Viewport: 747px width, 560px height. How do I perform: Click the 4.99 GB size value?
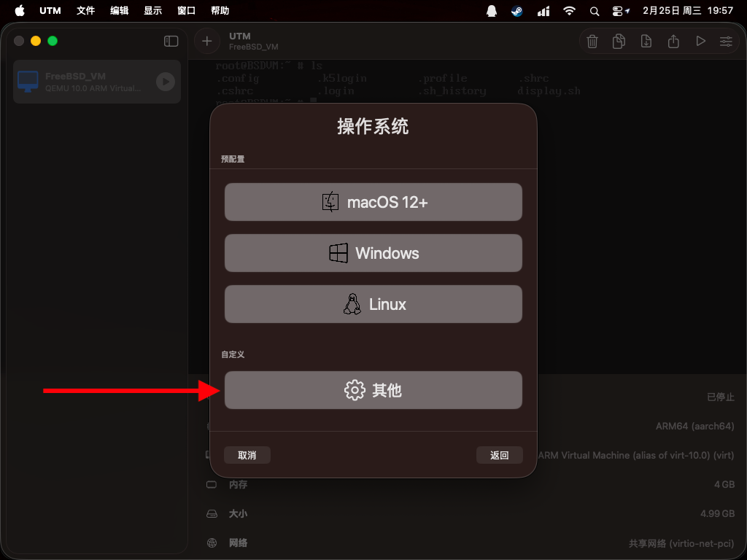pos(717,513)
